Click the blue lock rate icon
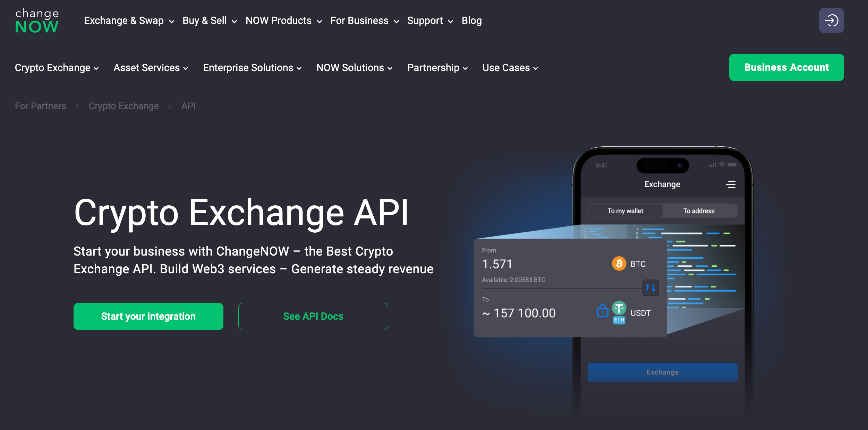This screenshot has width=868, height=430. tap(603, 310)
